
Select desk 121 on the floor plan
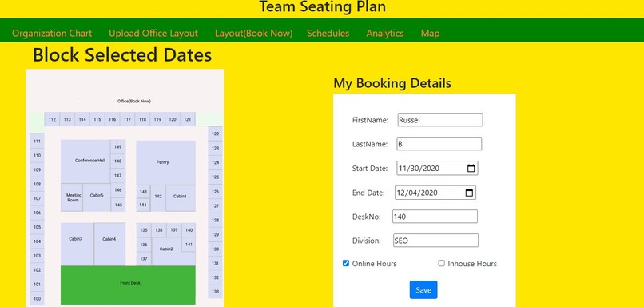188,120
